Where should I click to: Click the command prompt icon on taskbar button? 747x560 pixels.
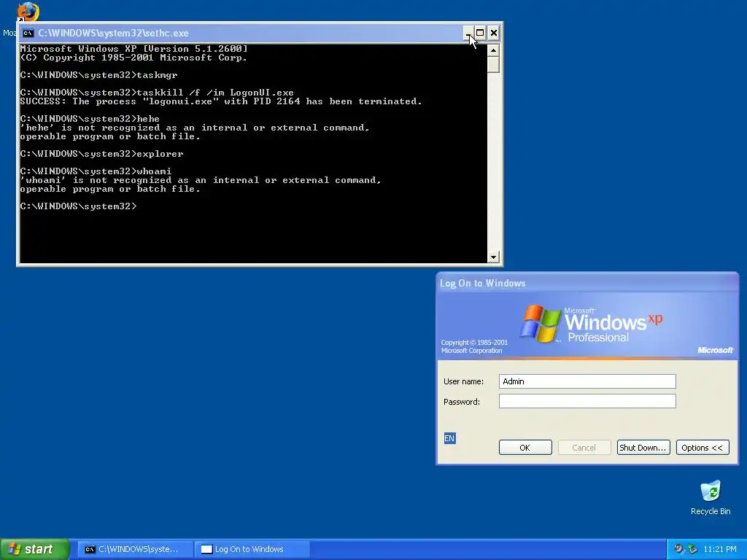pos(90,549)
